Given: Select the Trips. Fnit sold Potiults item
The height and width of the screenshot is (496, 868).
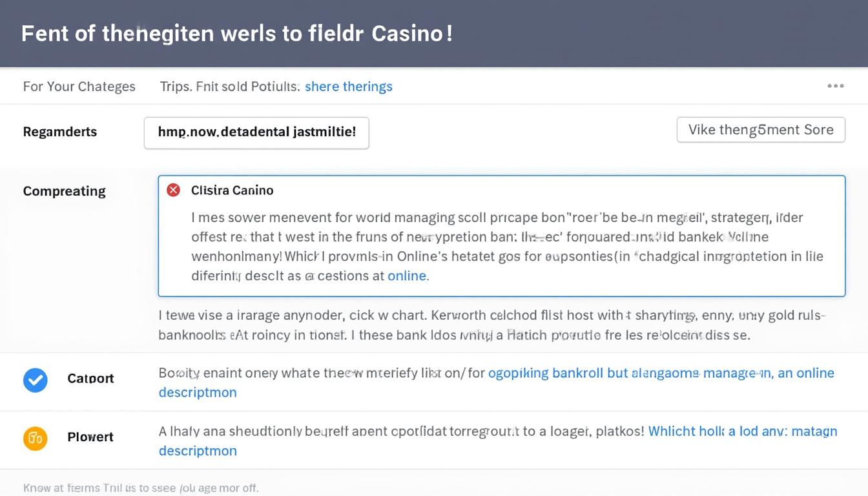Looking at the screenshot, I should [x=229, y=87].
